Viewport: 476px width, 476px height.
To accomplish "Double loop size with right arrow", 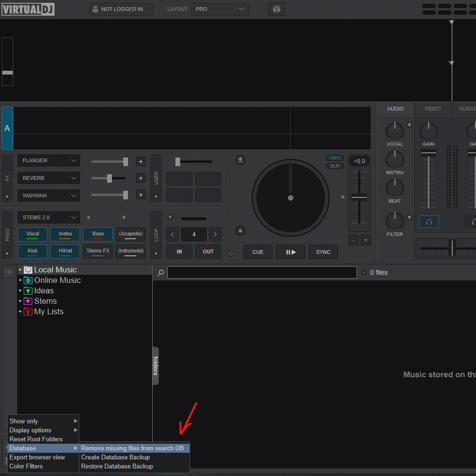I will tap(215, 234).
